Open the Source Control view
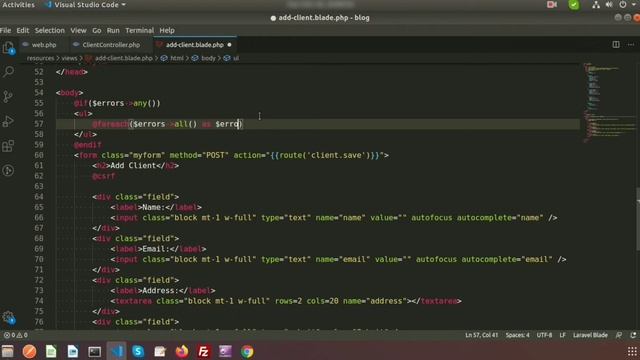640x360 pixels. [x=8, y=97]
